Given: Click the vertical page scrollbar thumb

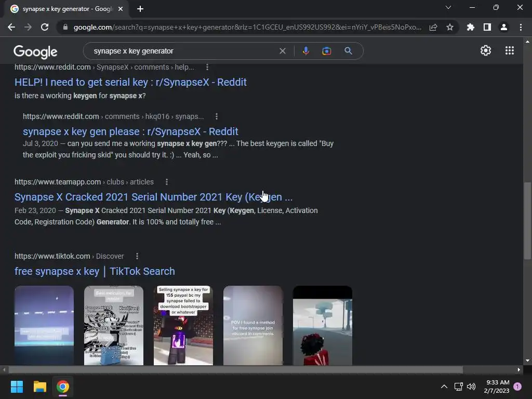Looking at the screenshot, I should [x=527, y=221].
